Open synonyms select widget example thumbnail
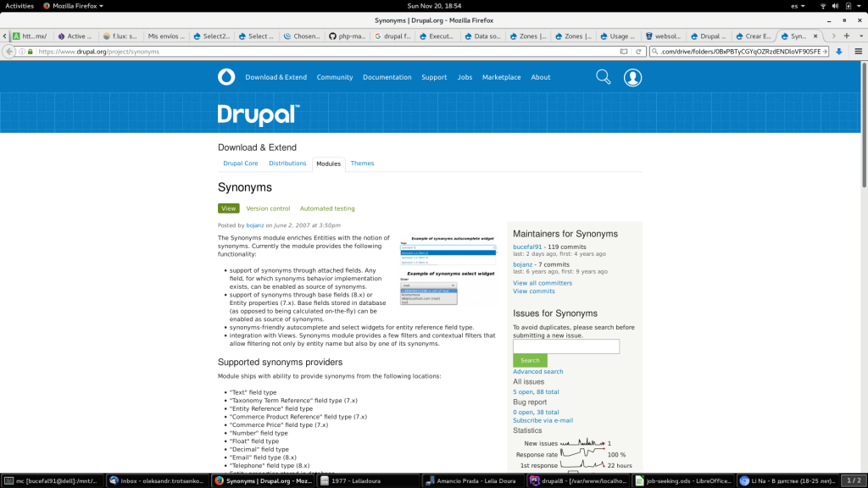868x488 pixels. click(448, 288)
